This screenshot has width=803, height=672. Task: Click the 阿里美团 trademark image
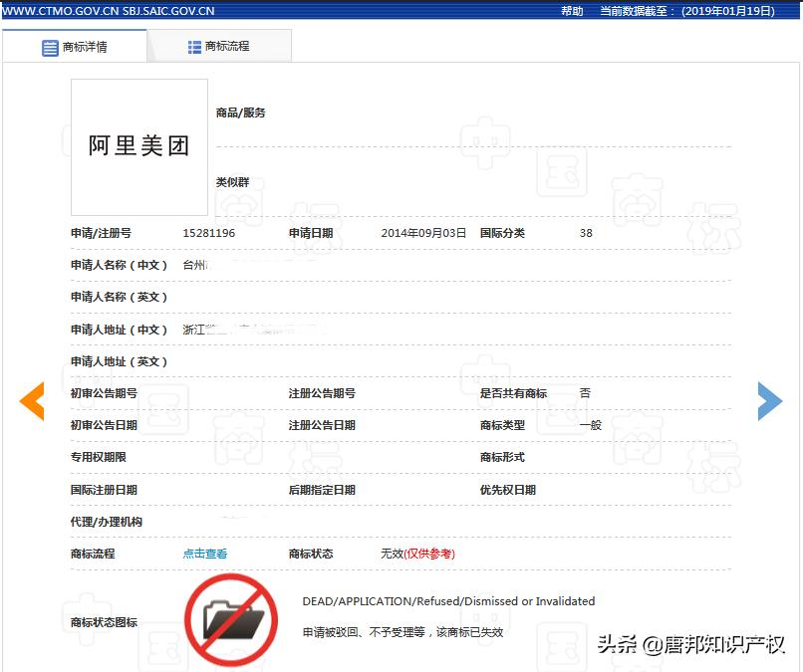(x=138, y=146)
